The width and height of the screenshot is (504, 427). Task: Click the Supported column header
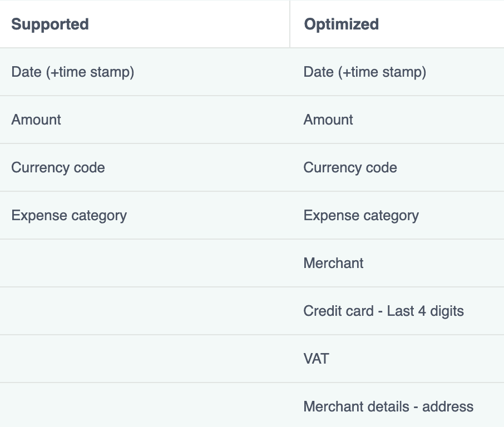[x=50, y=24]
